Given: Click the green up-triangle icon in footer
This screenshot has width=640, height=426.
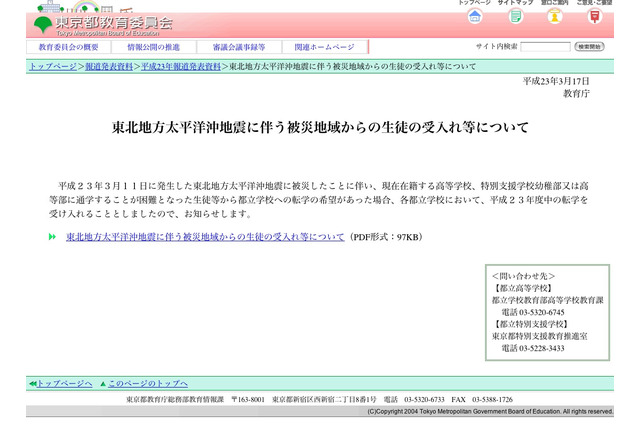Looking at the screenshot, I should pos(102,383).
